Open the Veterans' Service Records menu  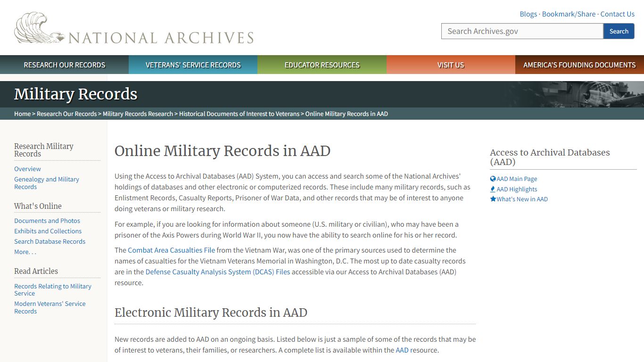193,65
